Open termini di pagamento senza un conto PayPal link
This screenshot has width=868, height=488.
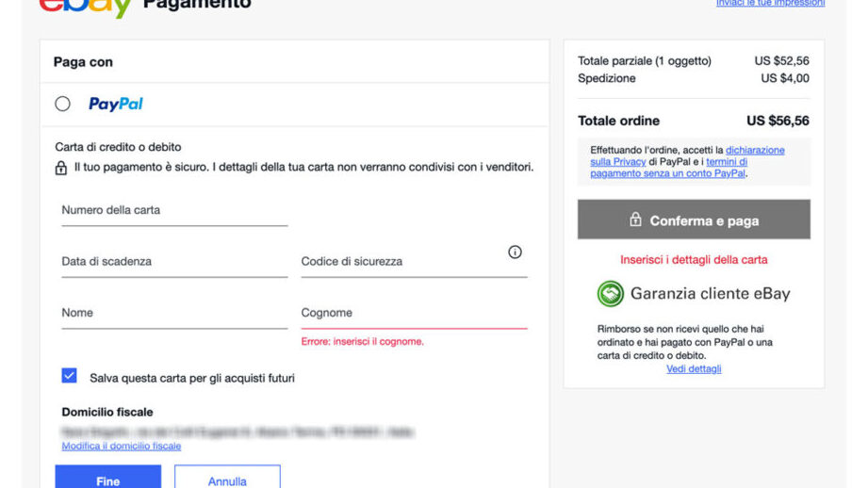(669, 168)
